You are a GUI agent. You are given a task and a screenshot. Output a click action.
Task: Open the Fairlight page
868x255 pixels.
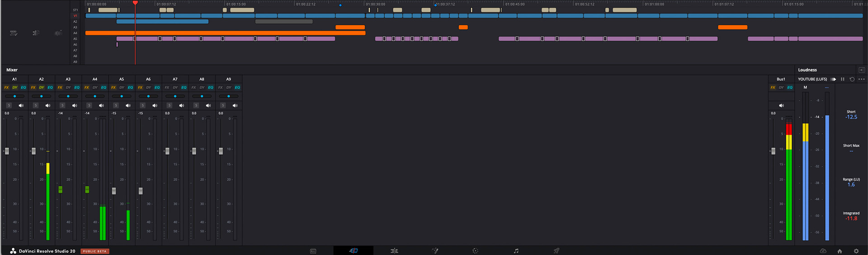(516, 251)
